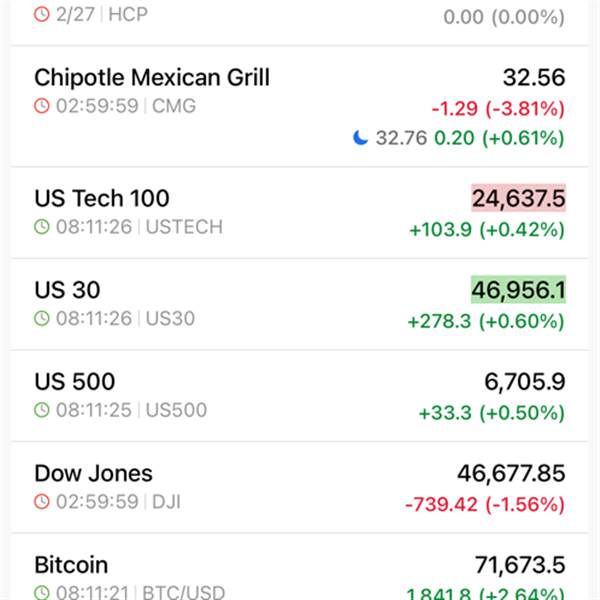Click the red-highlighted price 24,637.5
Screen dimensions: 600x600
(x=518, y=199)
